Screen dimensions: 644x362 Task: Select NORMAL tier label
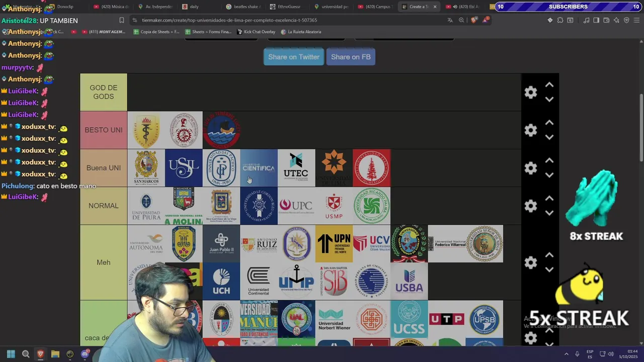[x=104, y=206]
